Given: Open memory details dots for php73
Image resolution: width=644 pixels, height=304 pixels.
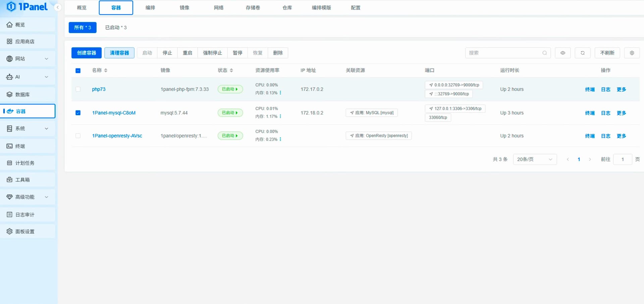Looking at the screenshot, I should tap(280, 93).
